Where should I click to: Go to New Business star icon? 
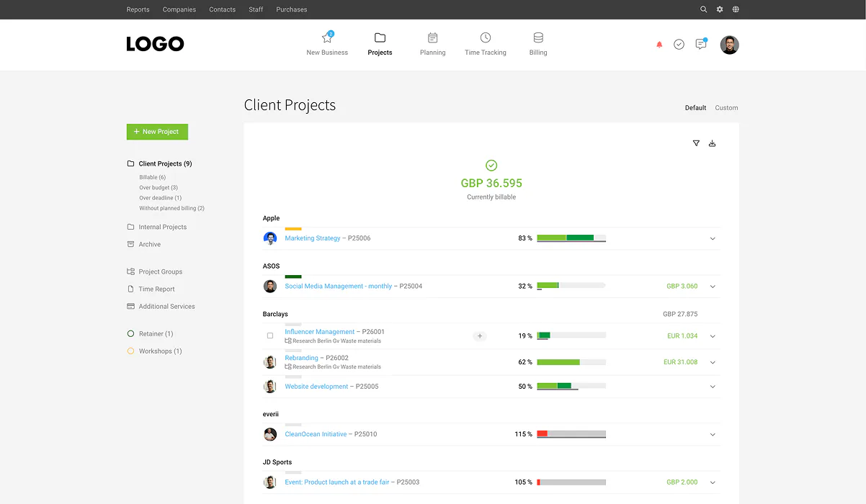(x=327, y=38)
